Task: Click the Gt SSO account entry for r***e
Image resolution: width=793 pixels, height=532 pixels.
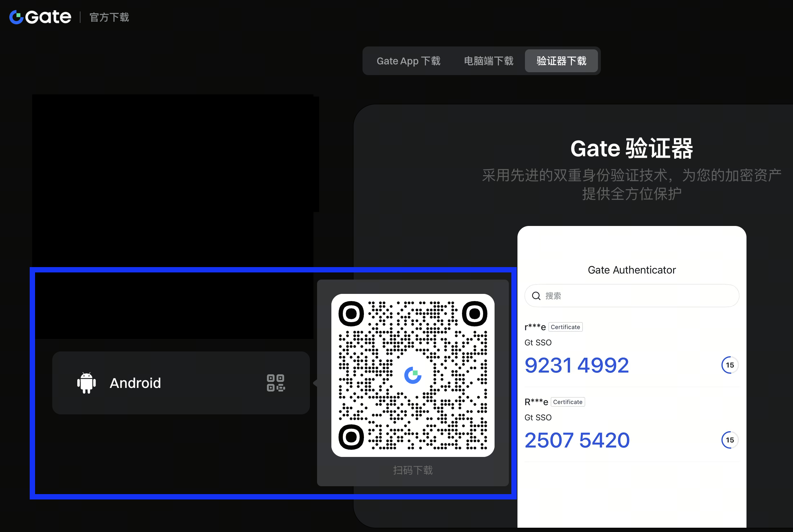Action: point(538,342)
